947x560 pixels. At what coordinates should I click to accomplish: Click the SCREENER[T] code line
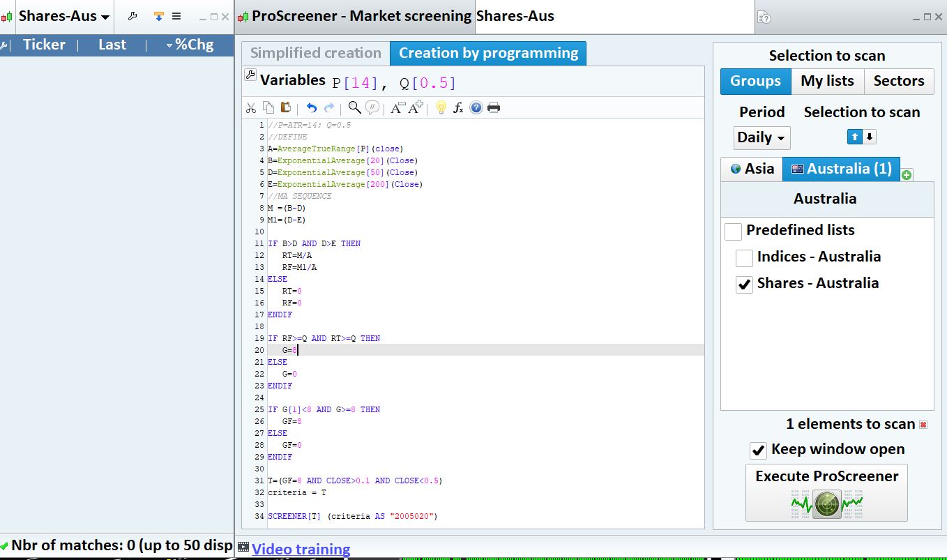click(x=352, y=516)
